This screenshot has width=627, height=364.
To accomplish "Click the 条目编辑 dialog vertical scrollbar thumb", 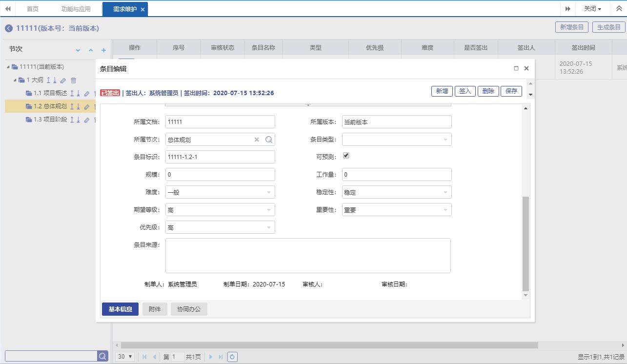I will click(526, 243).
